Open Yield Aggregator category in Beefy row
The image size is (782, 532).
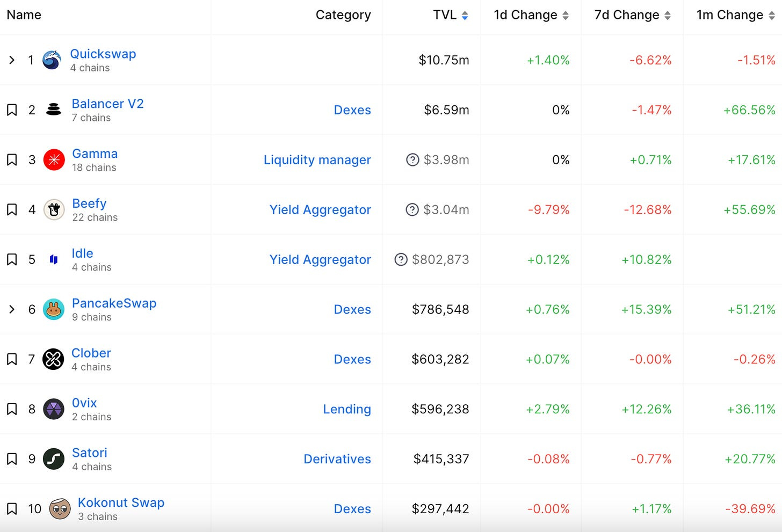point(320,210)
